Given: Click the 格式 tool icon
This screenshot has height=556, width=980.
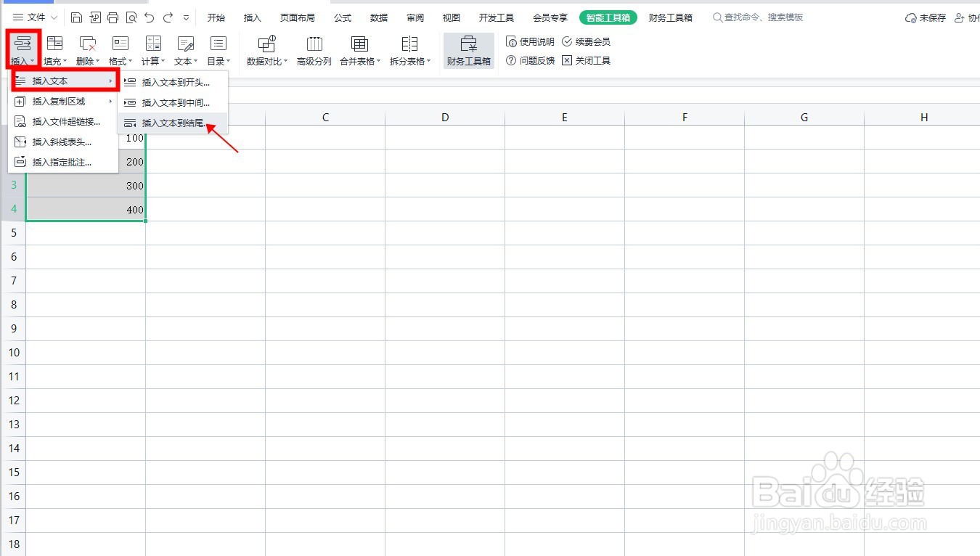Looking at the screenshot, I should pos(120,49).
